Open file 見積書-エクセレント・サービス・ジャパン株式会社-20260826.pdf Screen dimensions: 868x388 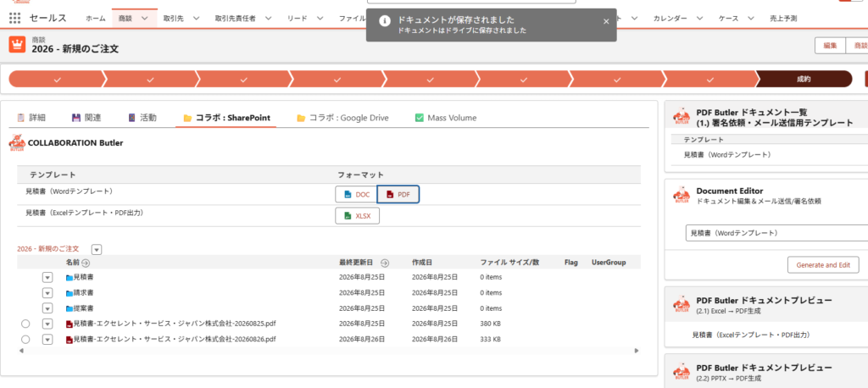click(x=175, y=340)
